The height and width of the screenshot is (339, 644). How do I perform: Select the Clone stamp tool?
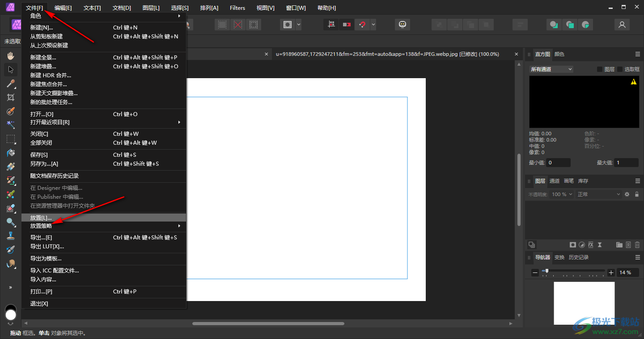click(11, 236)
